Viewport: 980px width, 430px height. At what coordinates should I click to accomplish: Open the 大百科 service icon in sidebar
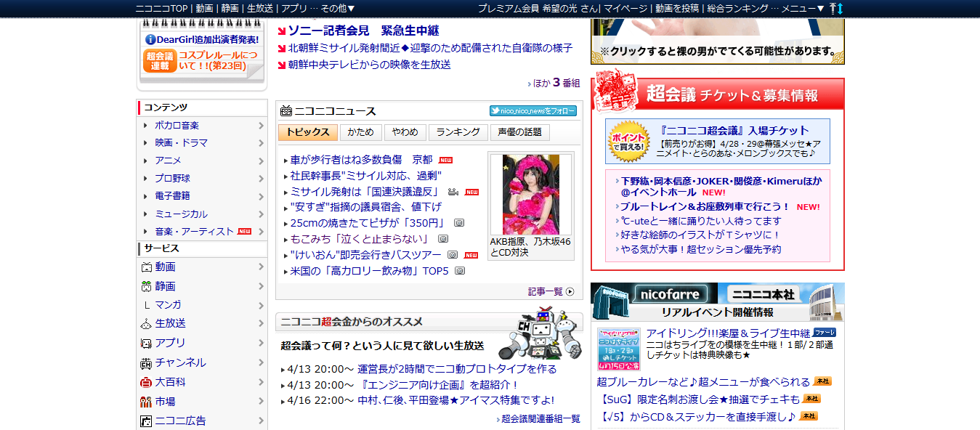pyautogui.click(x=146, y=382)
